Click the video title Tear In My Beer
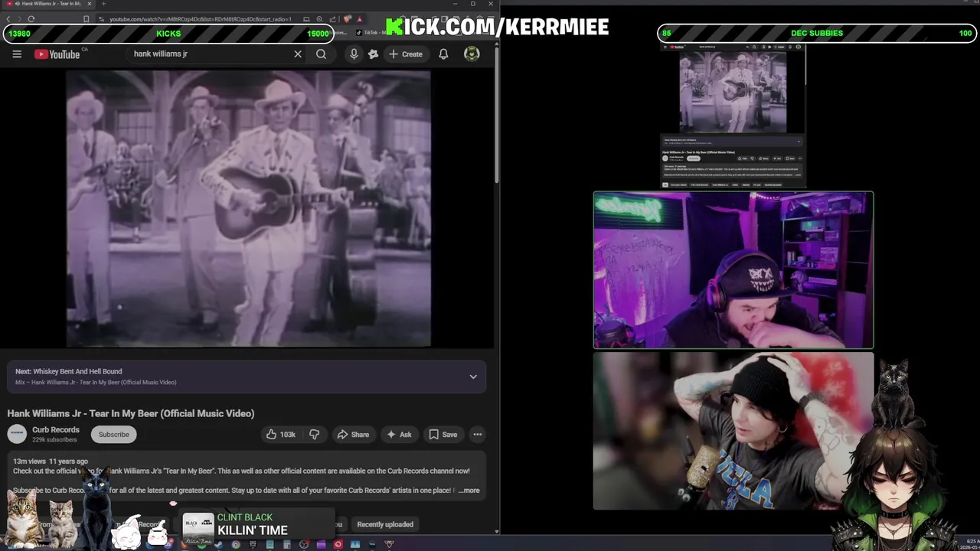The width and height of the screenshot is (980, 551). tap(131, 413)
